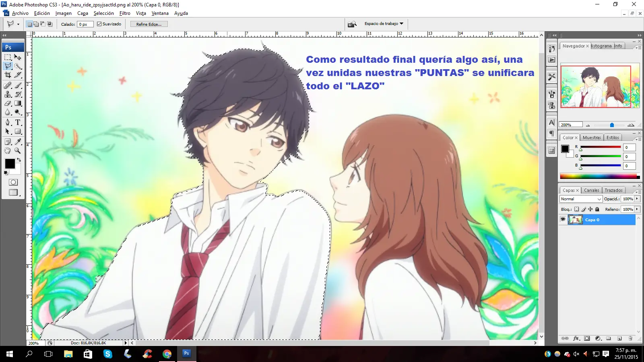Select the Zoom tool
The width and height of the screenshot is (644, 362).
pos(18,150)
